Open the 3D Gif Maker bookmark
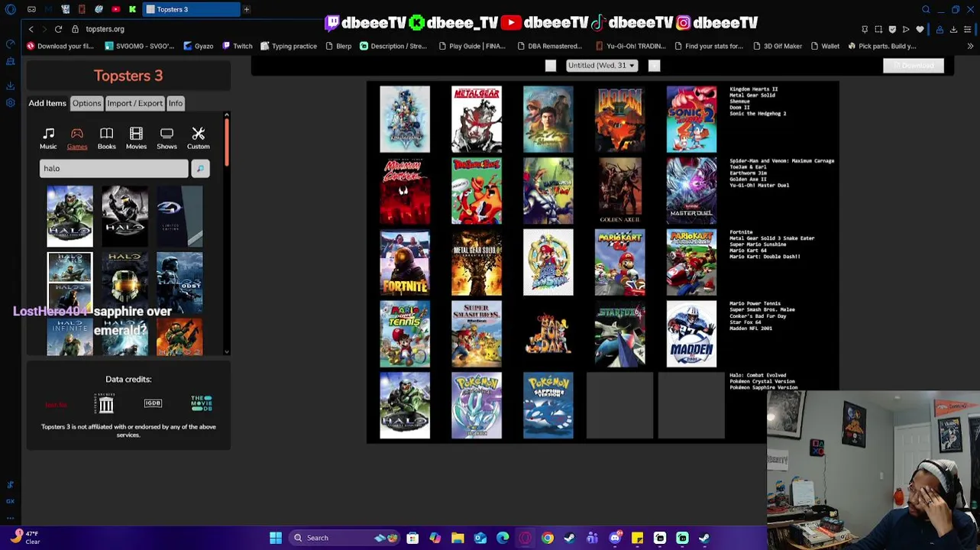The image size is (980, 550). 778,46
